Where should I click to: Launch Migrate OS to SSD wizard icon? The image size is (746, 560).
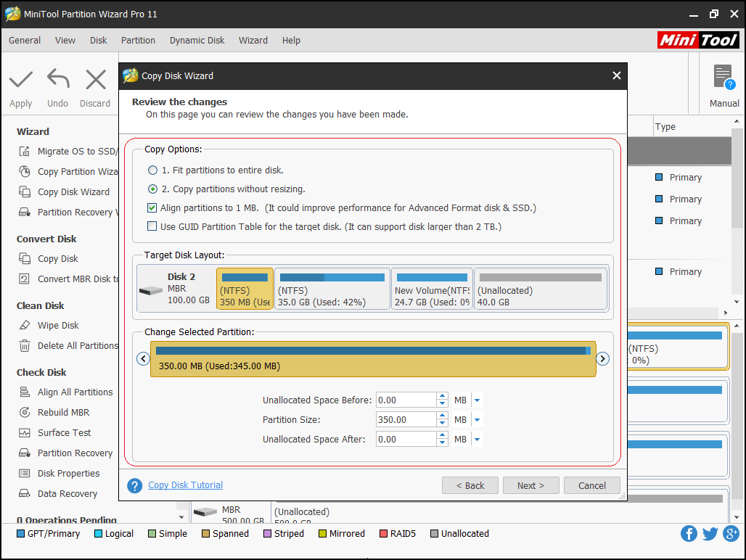pos(24,151)
